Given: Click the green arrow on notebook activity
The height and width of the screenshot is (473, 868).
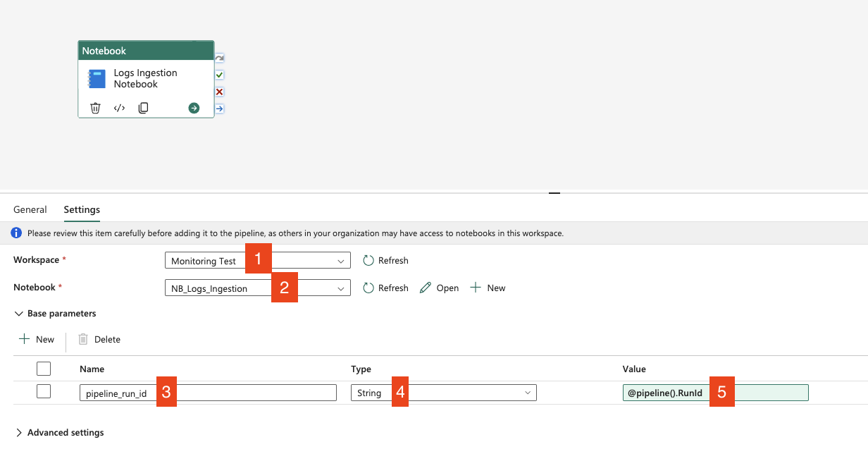Looking at the screenshot, I should click(194, 108).
